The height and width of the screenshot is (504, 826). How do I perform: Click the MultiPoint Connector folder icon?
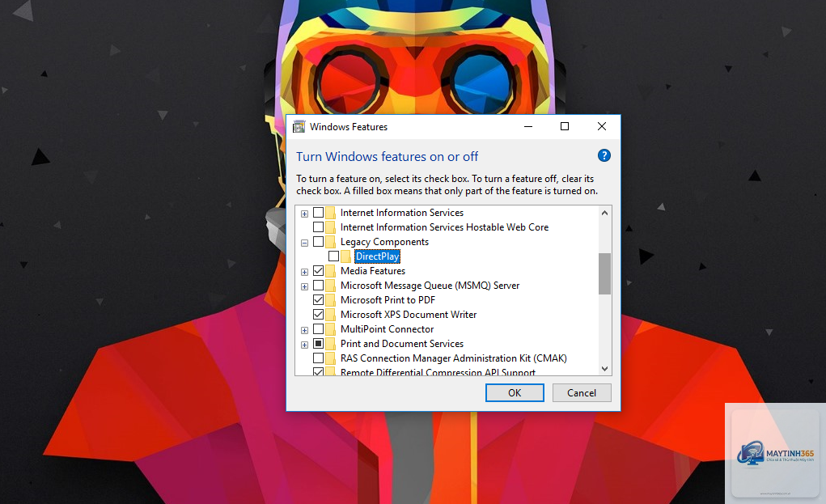(x=330, y=329)
